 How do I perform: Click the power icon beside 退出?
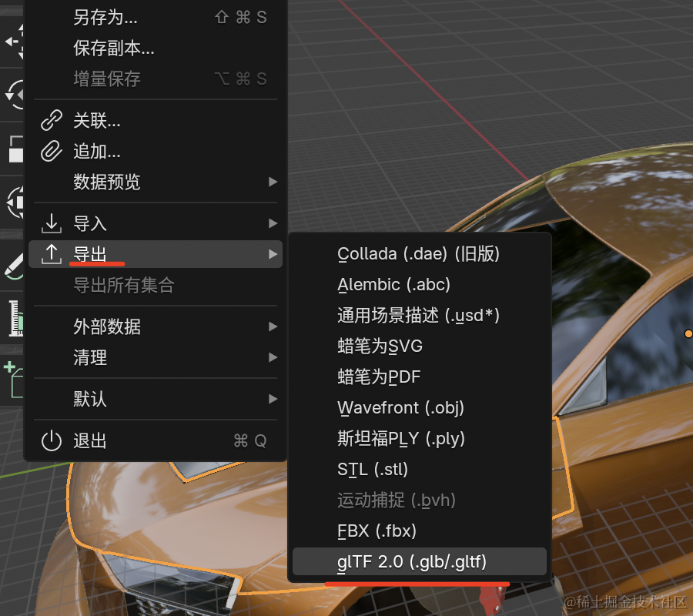click(52, 440)
